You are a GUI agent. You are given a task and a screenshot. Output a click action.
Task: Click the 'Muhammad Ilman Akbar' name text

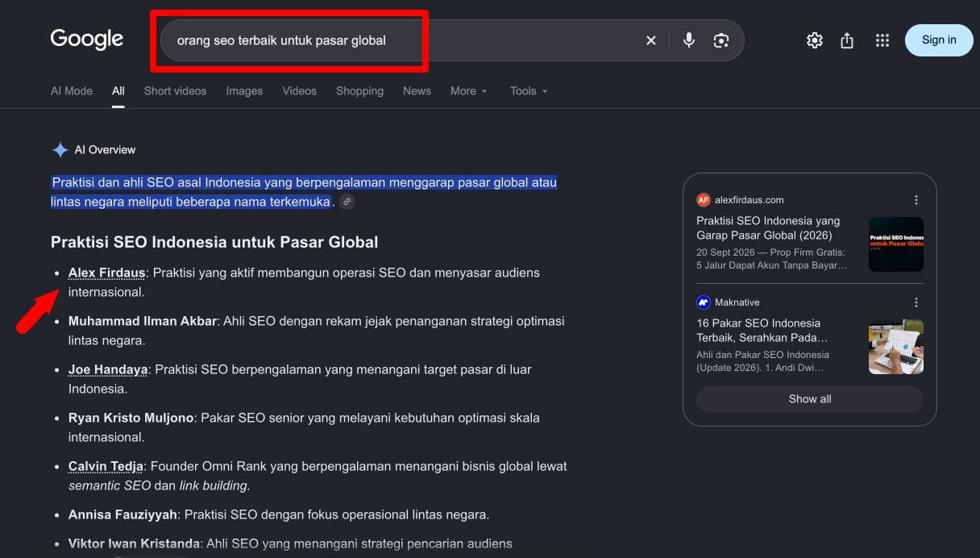click(x=143, y=321)
